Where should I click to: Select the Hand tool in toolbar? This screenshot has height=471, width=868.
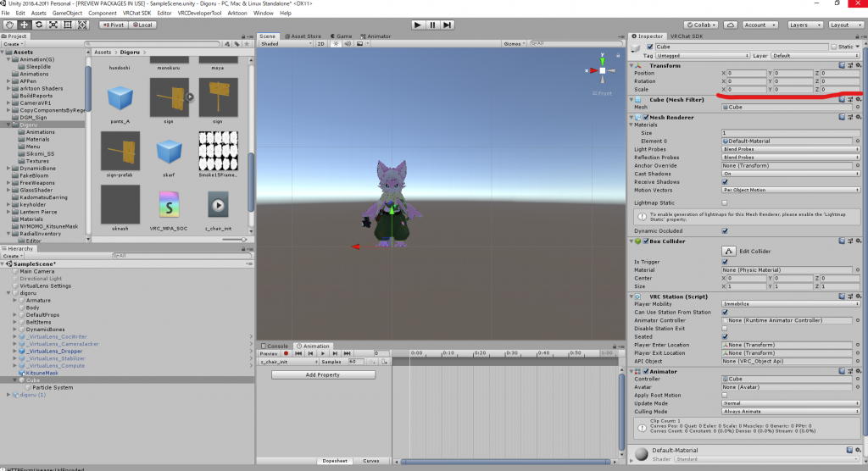(10, 25)
